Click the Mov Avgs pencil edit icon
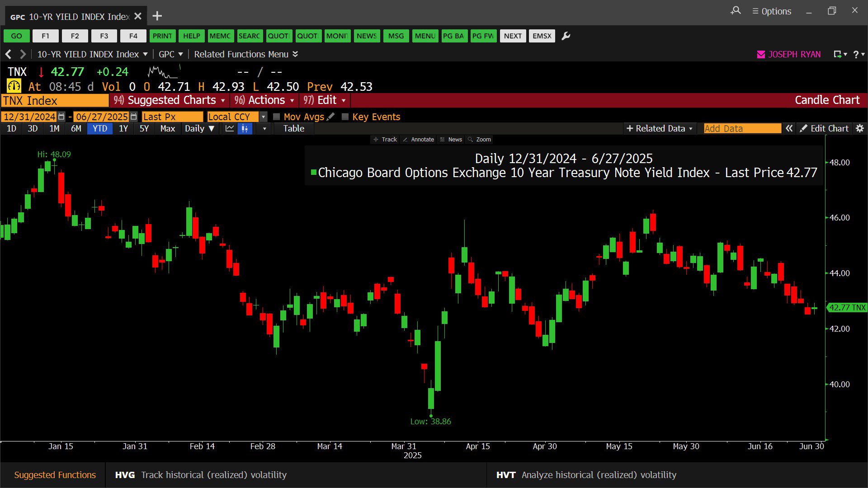Viewport: 868px width, 488px height. point(331,117)
